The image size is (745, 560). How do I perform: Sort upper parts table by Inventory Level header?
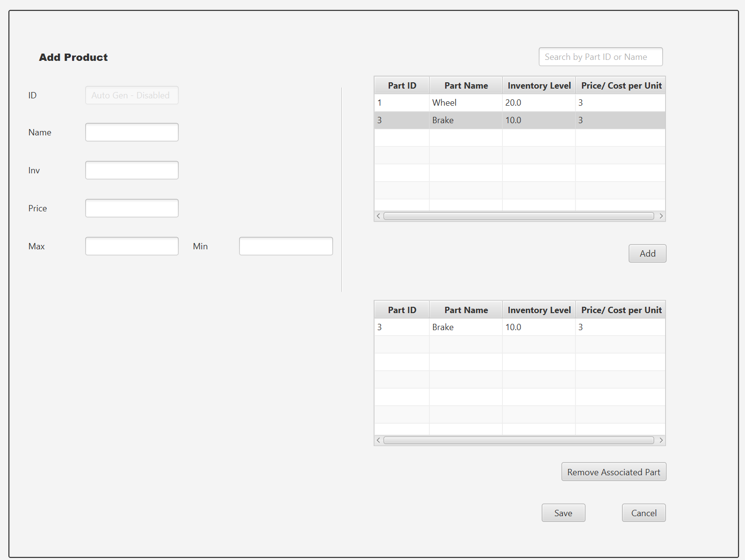(539, 86)
